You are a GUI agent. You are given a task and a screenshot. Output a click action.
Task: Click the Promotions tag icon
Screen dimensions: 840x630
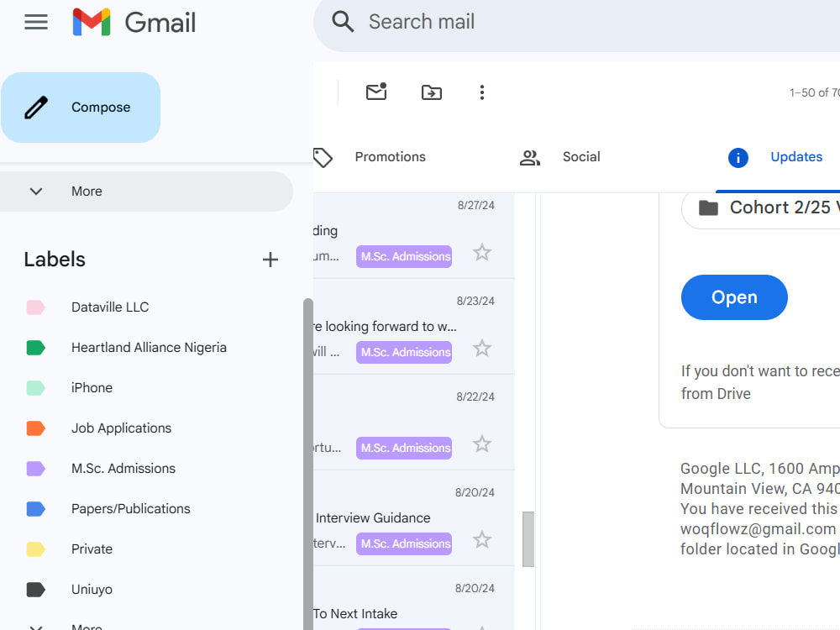tap(323, 158)
